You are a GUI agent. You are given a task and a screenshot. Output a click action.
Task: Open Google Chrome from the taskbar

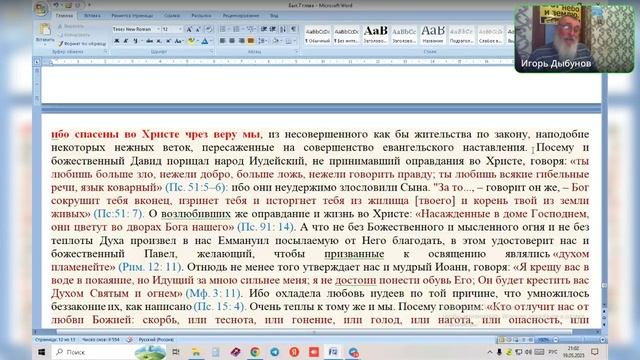(x=255, y=352)
